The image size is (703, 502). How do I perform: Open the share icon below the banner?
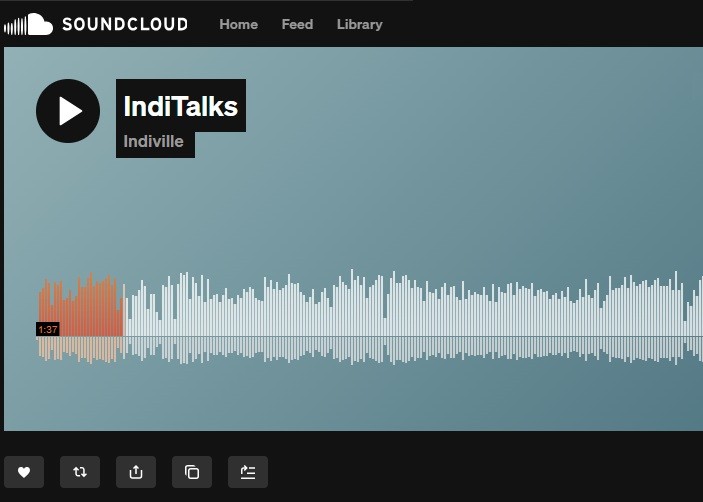[x=136, y=472]
